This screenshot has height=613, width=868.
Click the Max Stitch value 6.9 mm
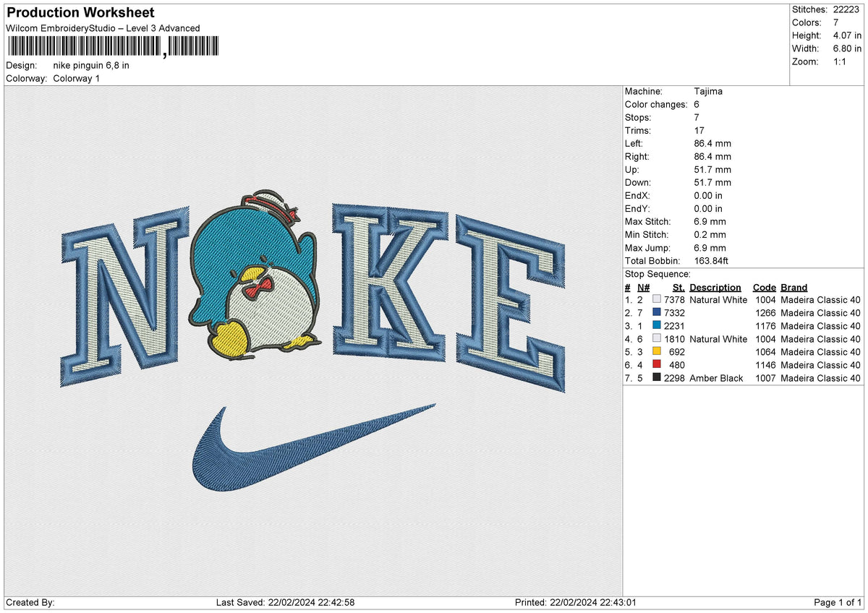[x=710, y=221]
